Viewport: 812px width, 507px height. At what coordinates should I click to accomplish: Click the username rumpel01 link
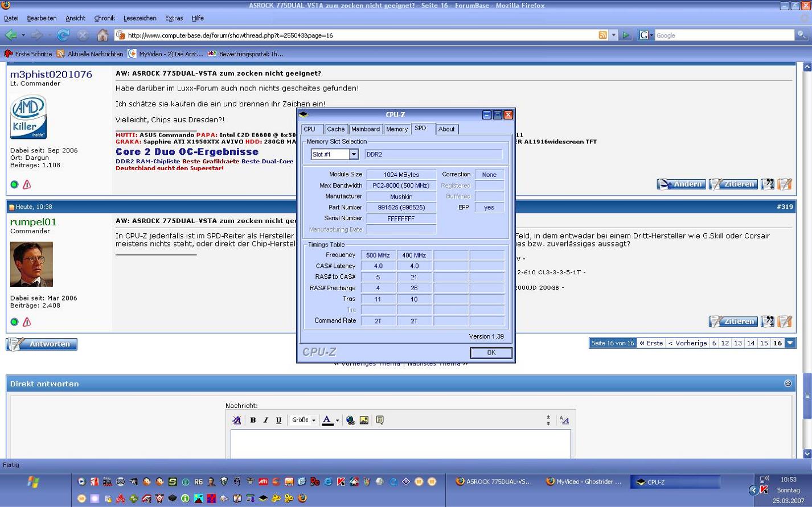[34, 222]
